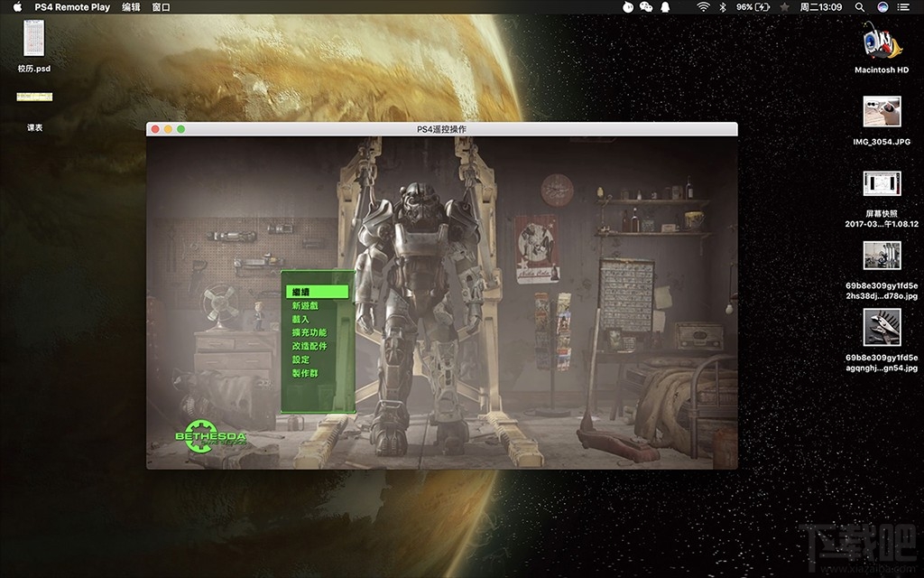Choose 新遊戲 in the game menu
Image resolution: width=924 pixels, height=578 pixels.
coord(305,305)
